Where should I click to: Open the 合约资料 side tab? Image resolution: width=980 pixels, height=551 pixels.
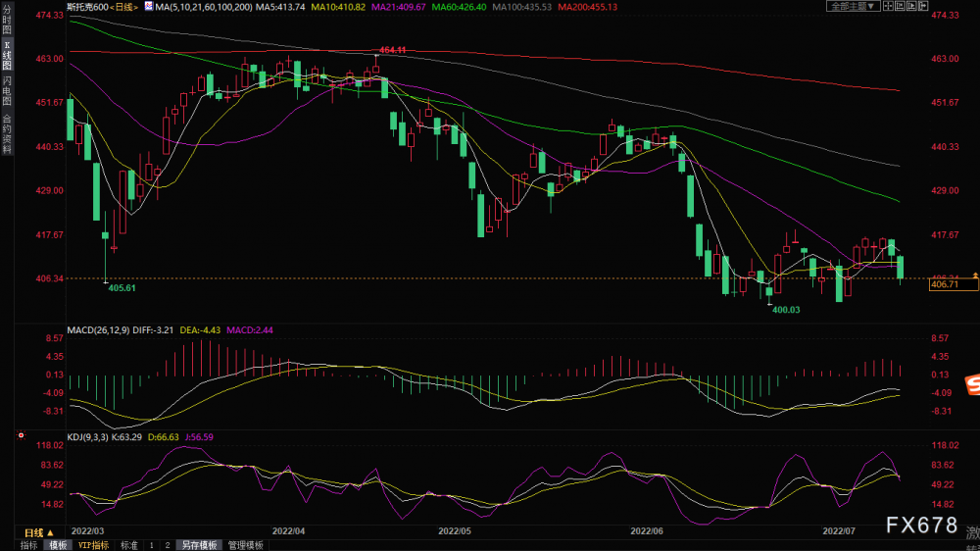7,134
